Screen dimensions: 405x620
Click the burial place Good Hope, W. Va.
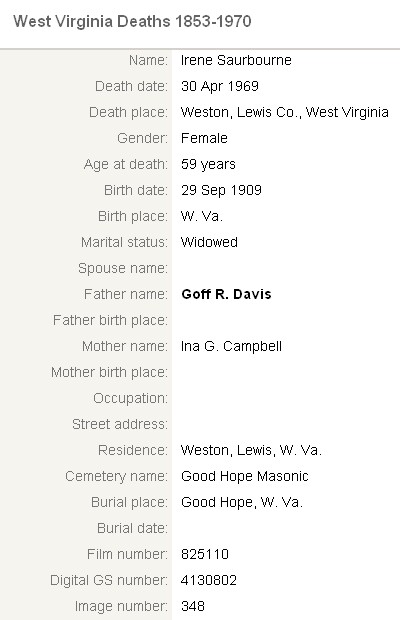pyautogui.click(x=242, y=503)
